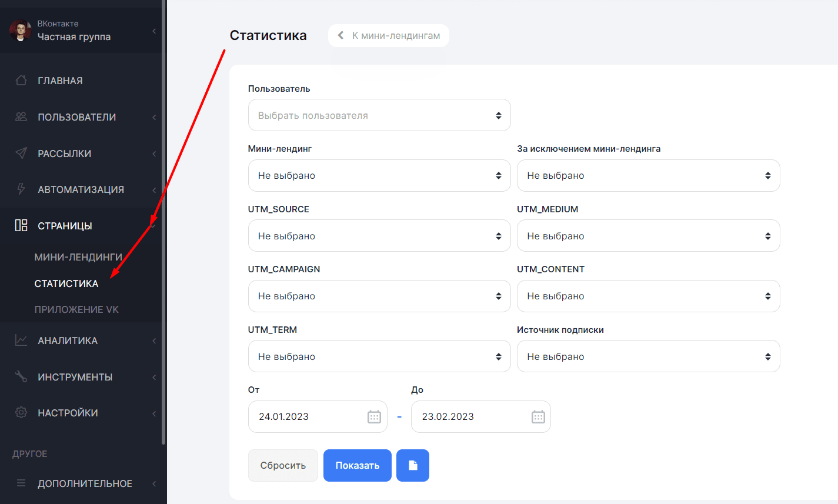Click the users icon beside ПОЛЬЗОВАТЕЛИ
Screen dimensions: 838x504
click(x=21, y=117)
